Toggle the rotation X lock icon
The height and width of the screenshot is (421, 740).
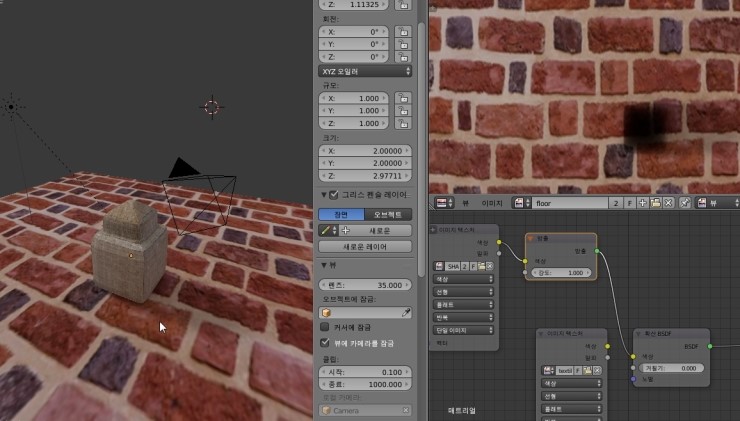tap(403, 32)
